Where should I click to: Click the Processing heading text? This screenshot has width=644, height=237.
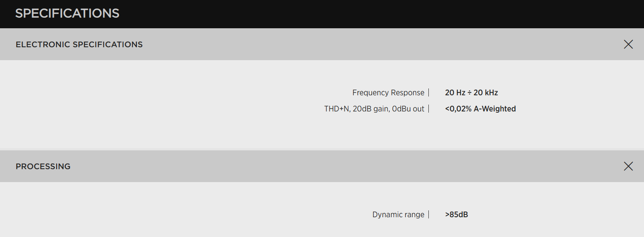[x=43, y=166]
